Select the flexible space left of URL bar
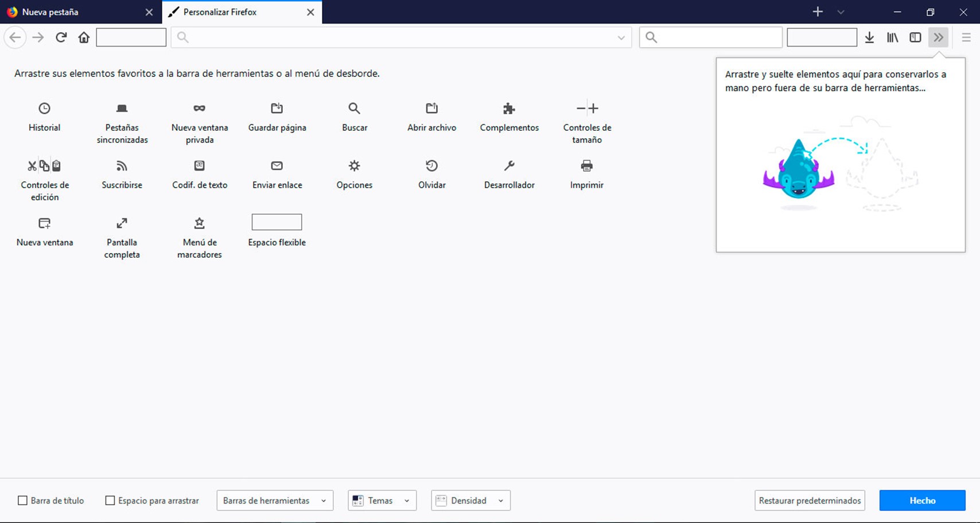This screenshot has width=980, height=523. [x=131, y=37]
